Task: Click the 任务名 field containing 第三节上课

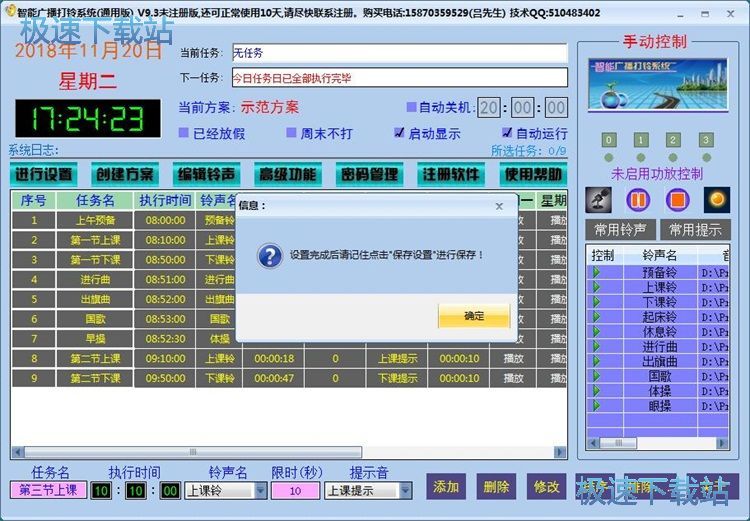Action: coord(47,491)
